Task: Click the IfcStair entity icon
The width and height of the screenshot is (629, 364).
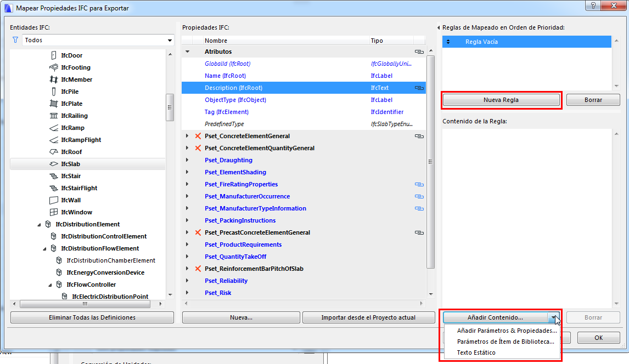Action: [x=54, y=176]
